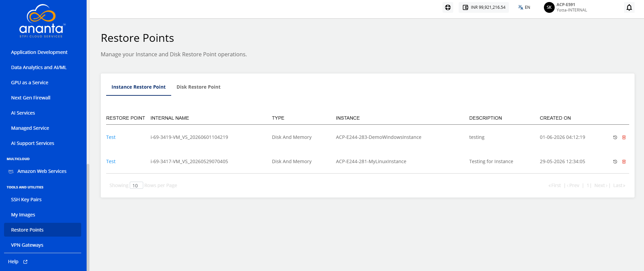Open the notifications bell
The height and width of the screenshot is (271, 644).
pyautogui.click(x=629, y=7)
